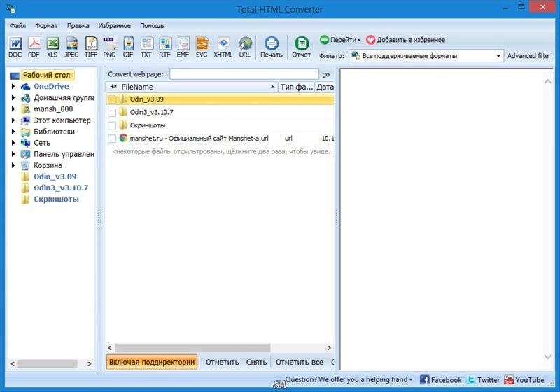This screenshot has height=392, width=560.
Task: Expand the mansh_000 tree node
Action: pyautogui.click(x=13, y=109)
